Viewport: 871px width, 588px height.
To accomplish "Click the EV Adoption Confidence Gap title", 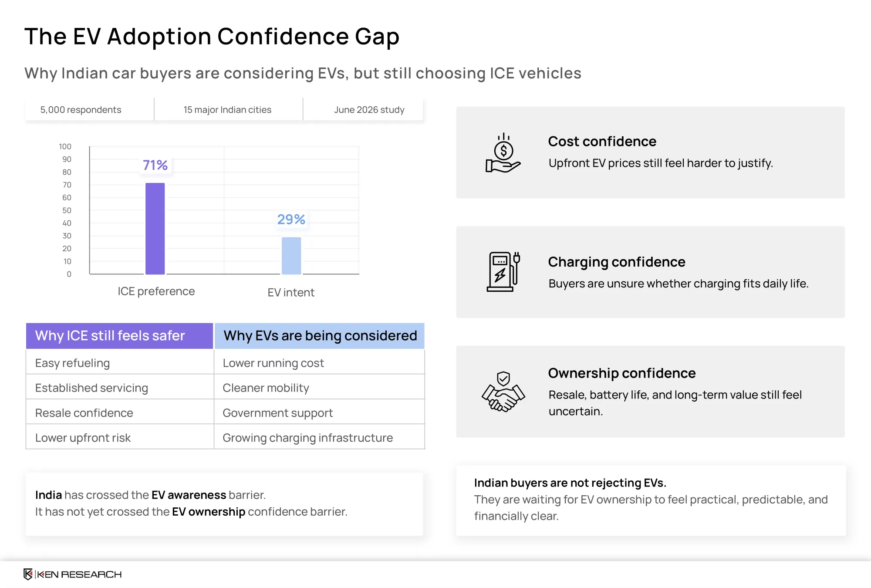I will tap(212, 36).
